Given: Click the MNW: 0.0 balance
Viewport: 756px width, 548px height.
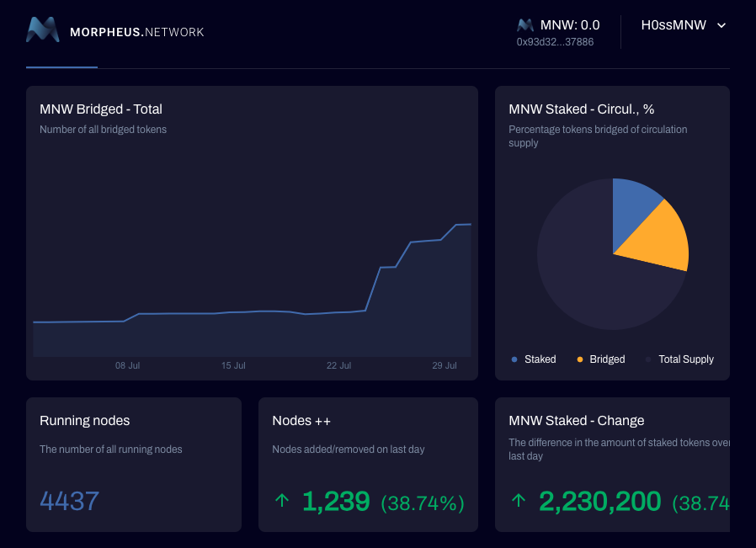Looking at the screenshot, I should [570, 25].
